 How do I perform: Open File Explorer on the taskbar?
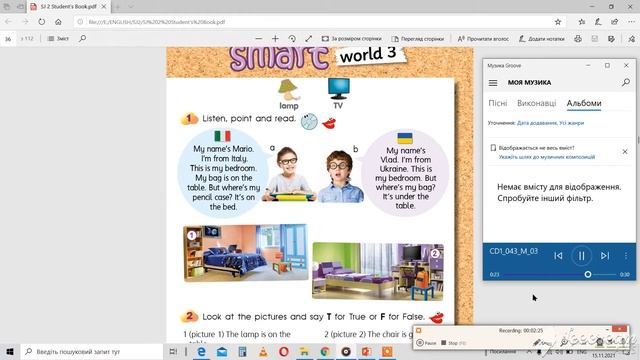(x=304, y=351)
